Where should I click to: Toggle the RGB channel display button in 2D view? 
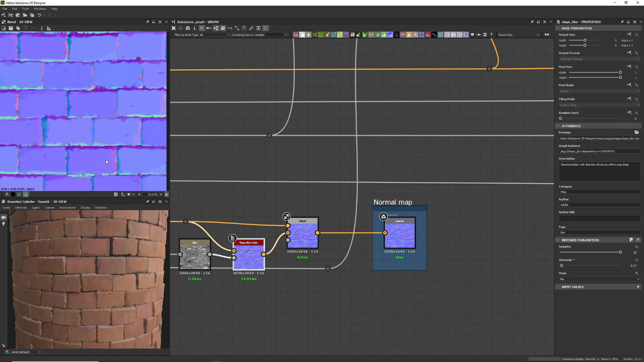pyautogui.click(x=7, y=194)
